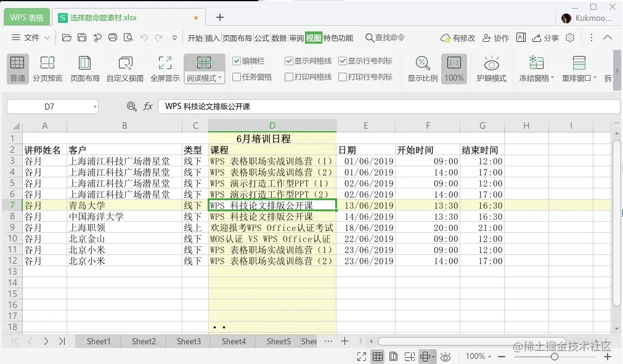
Task: Click 查找命令 search command
Action: (x=385, y=38)
